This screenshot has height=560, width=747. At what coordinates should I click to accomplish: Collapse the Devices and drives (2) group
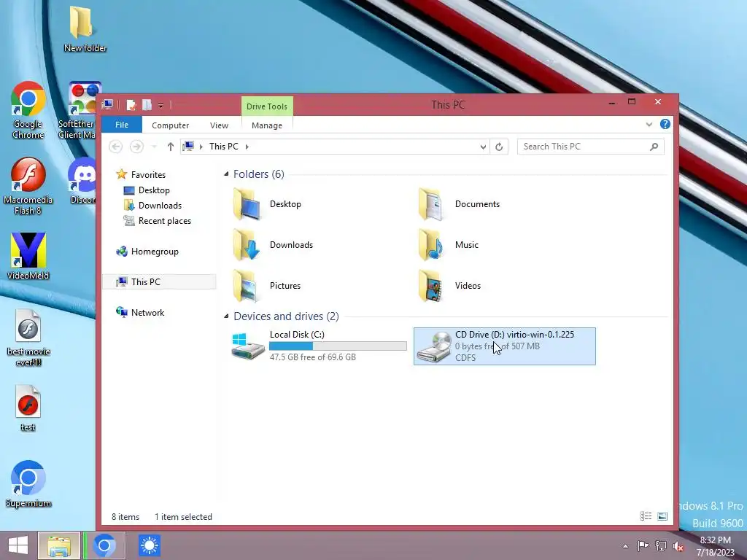pos(226,316)
